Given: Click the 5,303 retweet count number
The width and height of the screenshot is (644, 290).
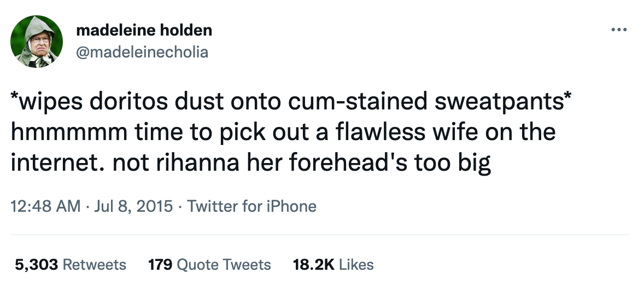Looking at the screenshot, I should pos(37,265).
